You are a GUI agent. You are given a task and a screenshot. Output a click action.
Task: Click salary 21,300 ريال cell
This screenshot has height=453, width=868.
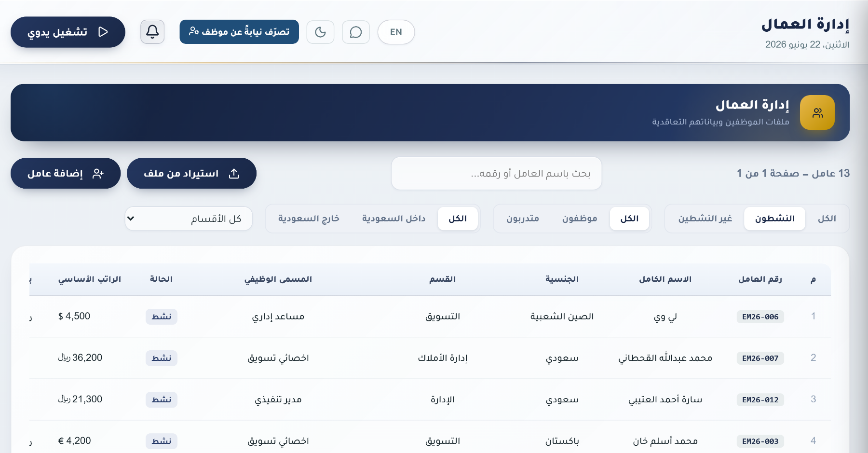tap(80, 399)
